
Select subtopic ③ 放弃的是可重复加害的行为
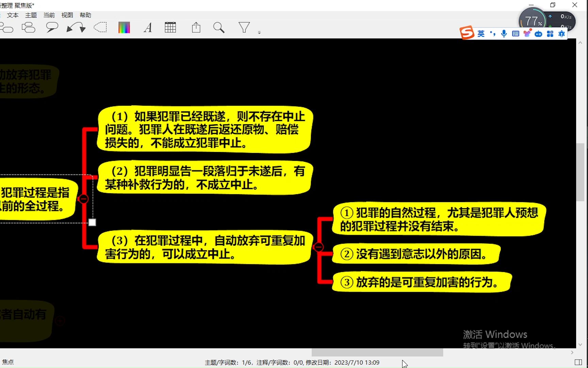pos(422,282)
